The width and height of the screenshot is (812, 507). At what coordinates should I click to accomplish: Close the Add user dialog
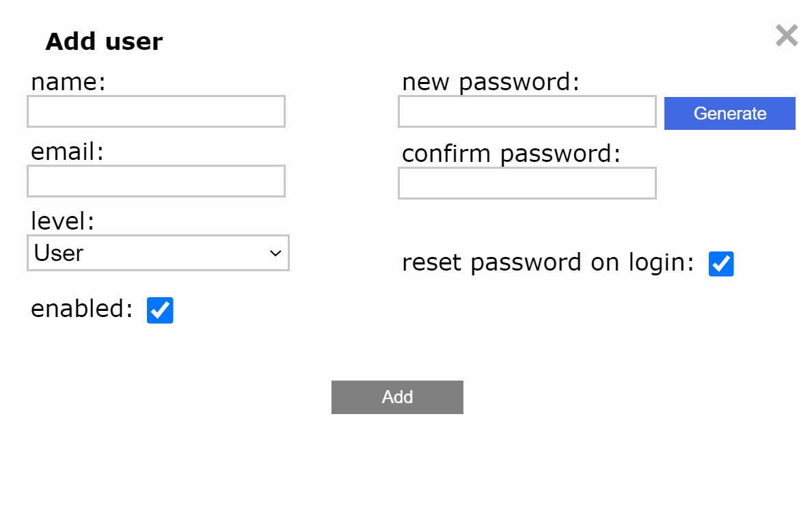[x=787, y=36]
